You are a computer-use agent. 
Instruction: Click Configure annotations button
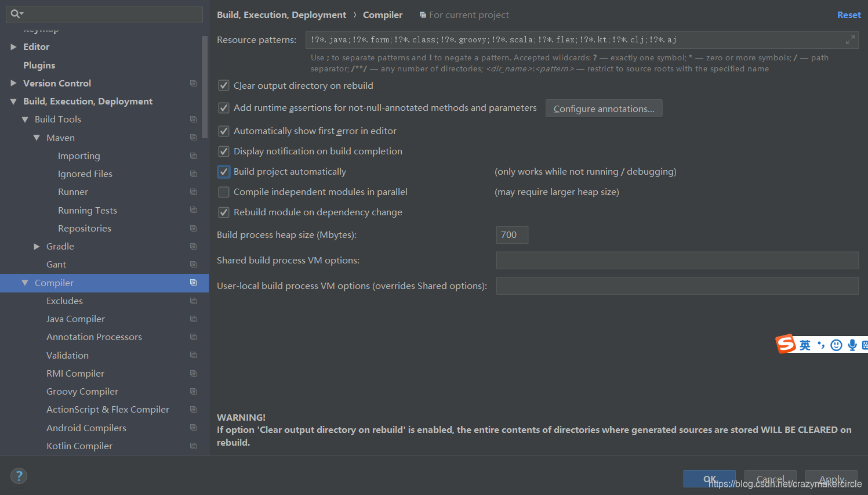click(604, 109)
